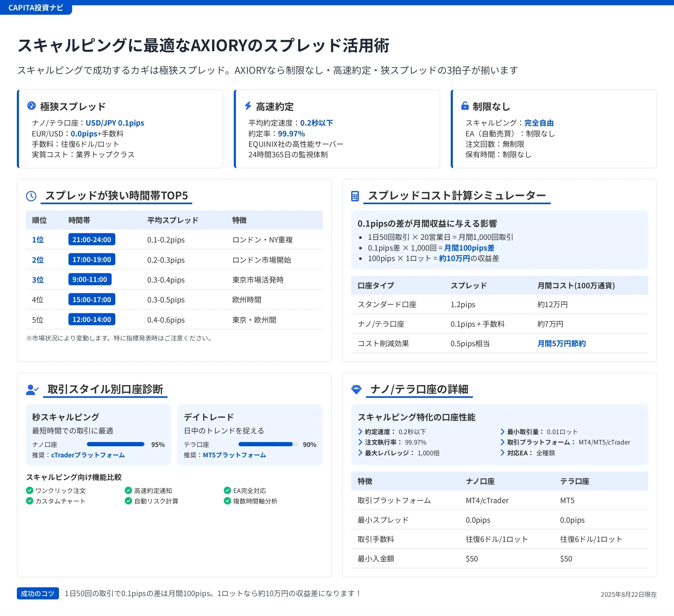Click the green check icon for 高速約定通知
The image size is (674, 616).
tap(128, 490)
